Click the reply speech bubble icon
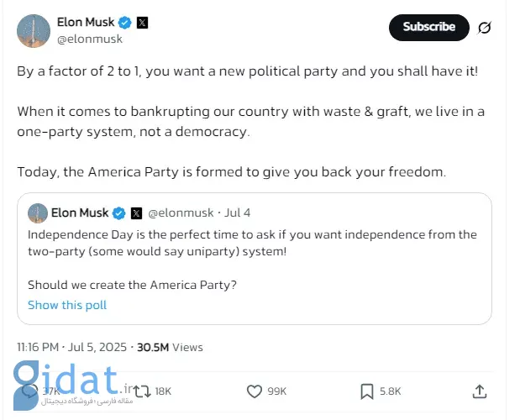This screenshot has height=420, width=520. (29, 391)
